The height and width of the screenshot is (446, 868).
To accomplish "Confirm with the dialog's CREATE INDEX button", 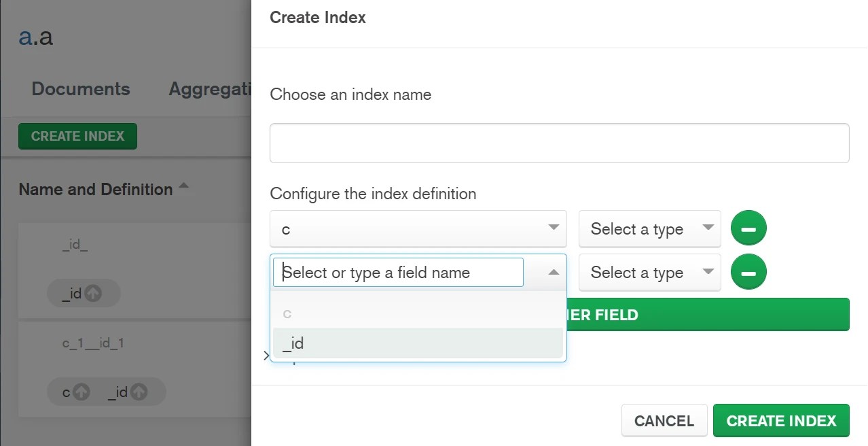I will [781, 421].
